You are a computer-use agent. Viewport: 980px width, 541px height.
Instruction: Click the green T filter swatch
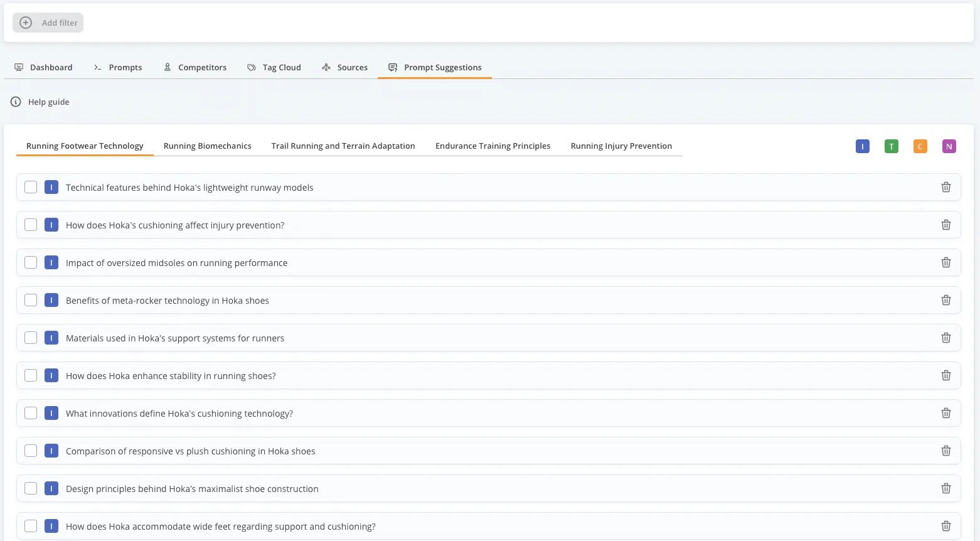pos(891,146)
